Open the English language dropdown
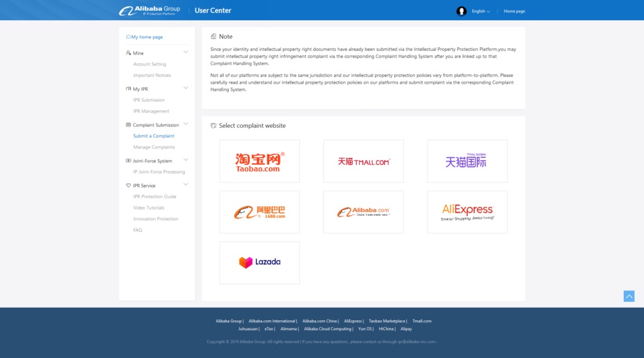This screenshot has width=644, height=358. pyautogui.click(x=481, y=11)
